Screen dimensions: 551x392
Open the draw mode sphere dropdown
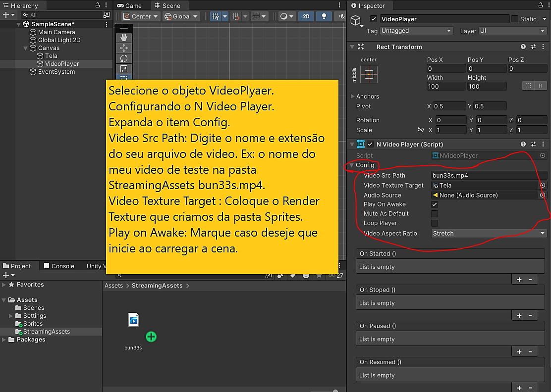coord(287,16)
